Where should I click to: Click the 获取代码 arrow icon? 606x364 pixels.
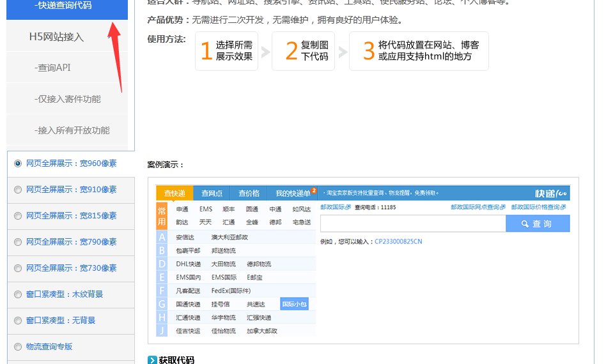[152, 360]
